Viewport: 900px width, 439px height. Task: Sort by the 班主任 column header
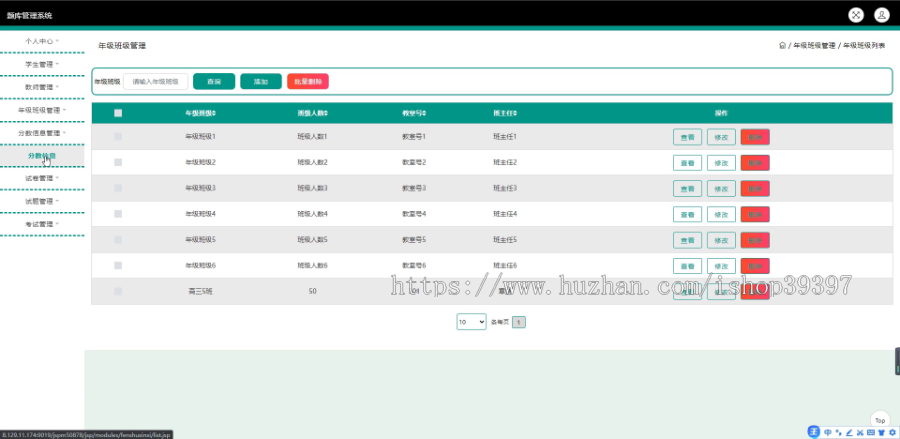(505, 113)
